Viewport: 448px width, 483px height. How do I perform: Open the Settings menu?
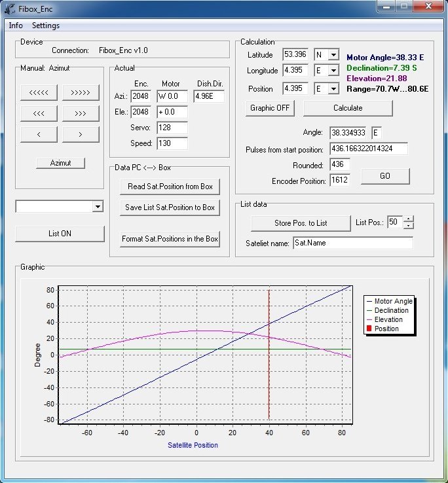pyautogui.click(x=46, y=26)
